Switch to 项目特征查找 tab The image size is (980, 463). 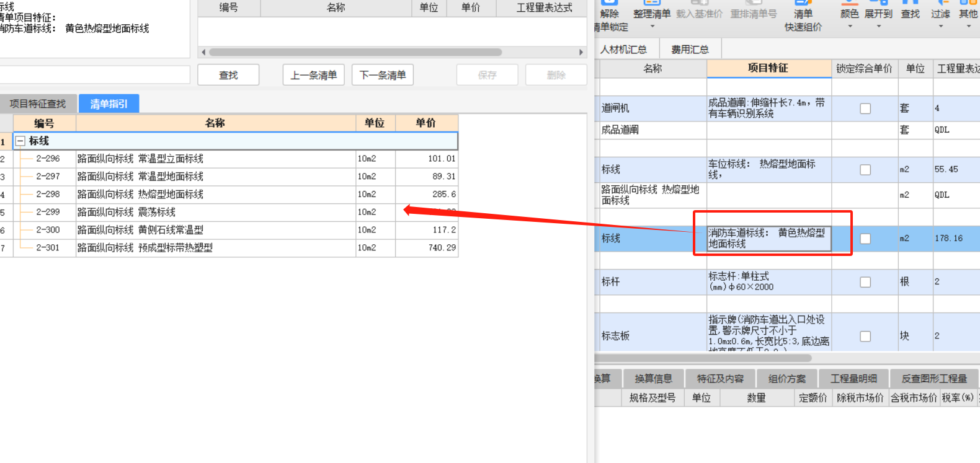click(38, 104)
